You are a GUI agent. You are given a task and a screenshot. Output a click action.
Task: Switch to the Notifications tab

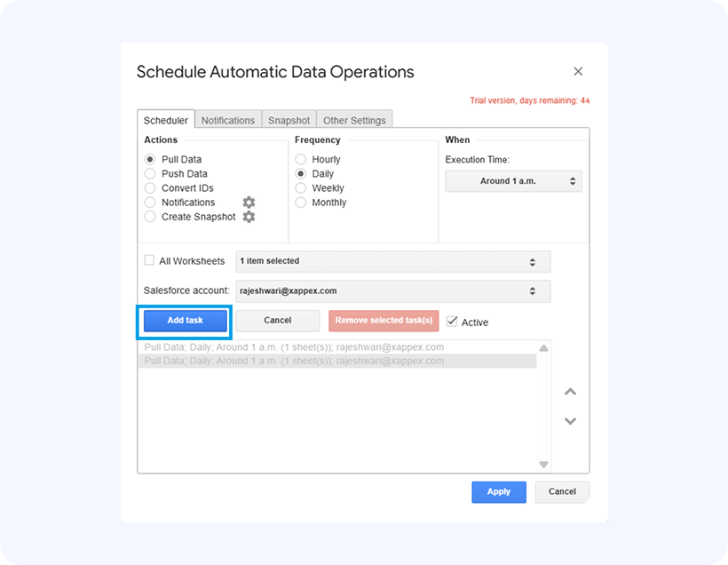227,121
